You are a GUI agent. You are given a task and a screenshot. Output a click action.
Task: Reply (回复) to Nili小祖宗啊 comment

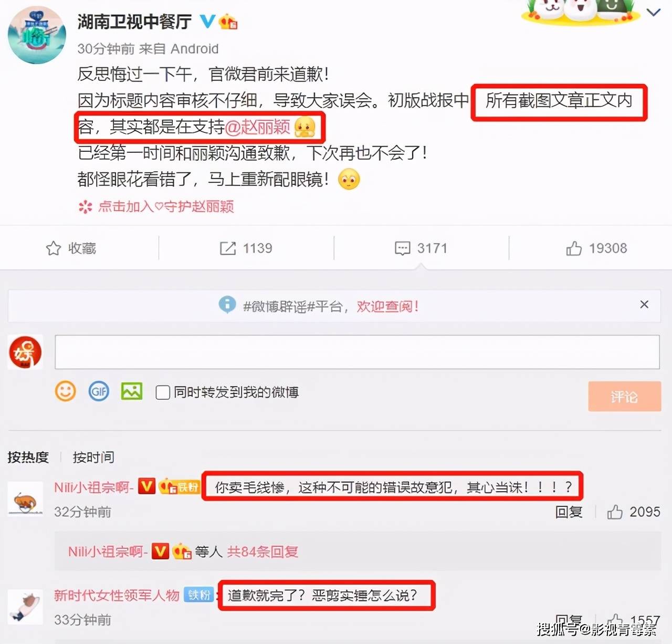pos(569,512)
